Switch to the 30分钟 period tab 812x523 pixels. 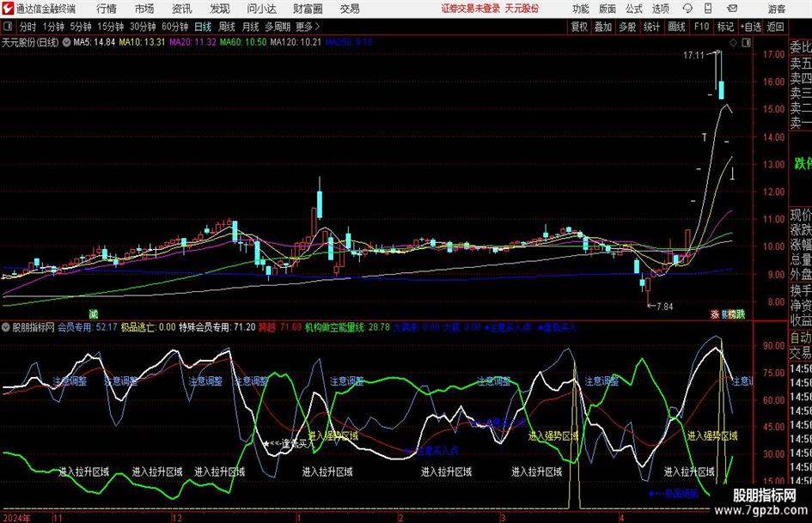[x=143, y=27]
